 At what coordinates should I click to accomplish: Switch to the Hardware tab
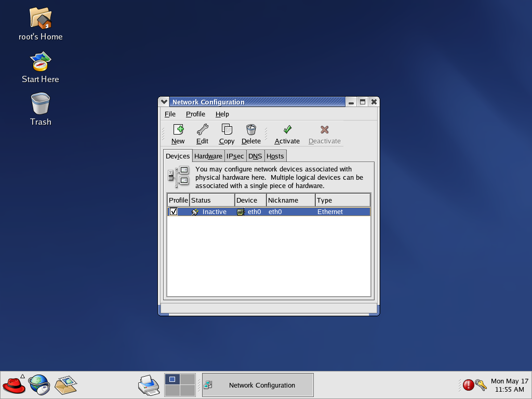(x=208, y=156)
